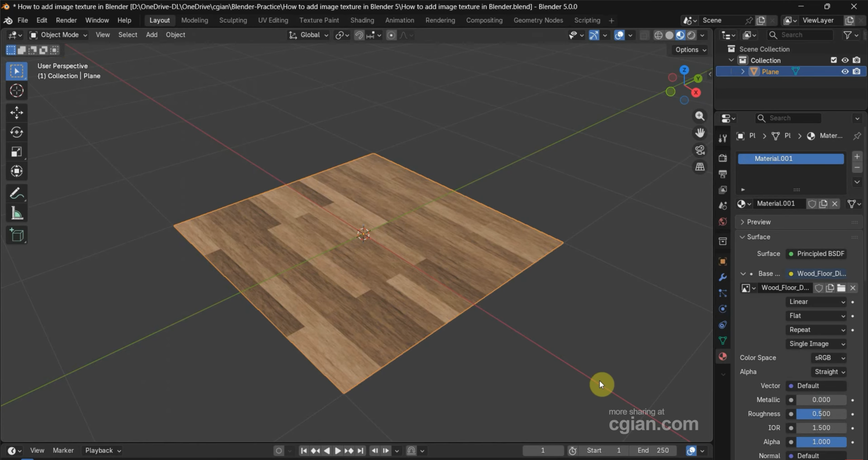Image resolution: width=868 pixels, height=460 pixels.
Task: Toggle proportional editing button
Action: pyautogui.click(x=392, y=35)
